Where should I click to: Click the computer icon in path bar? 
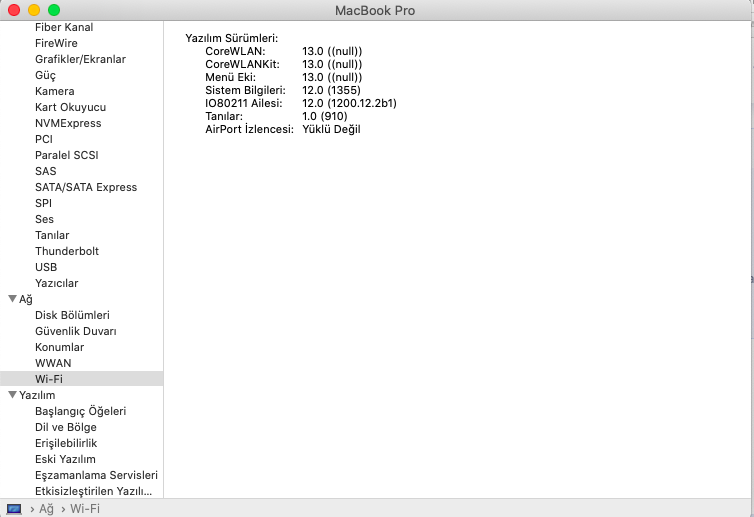click(x=14, y=509)
